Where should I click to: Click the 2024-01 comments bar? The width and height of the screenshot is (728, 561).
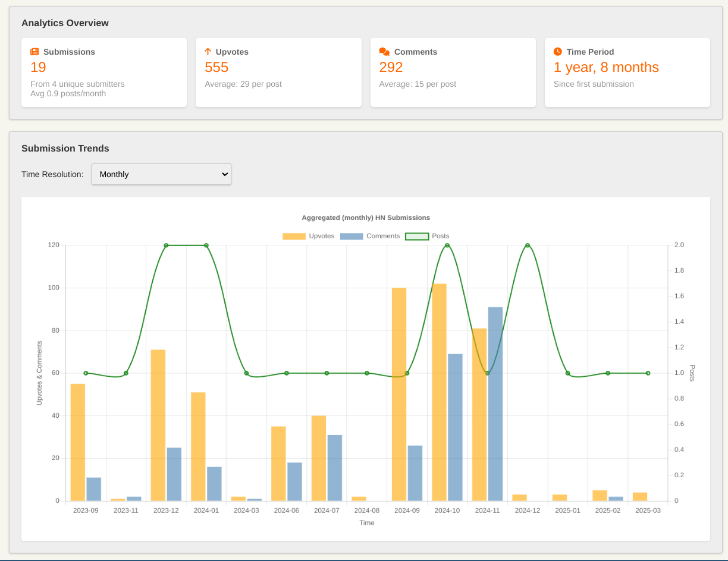point(214,484)
